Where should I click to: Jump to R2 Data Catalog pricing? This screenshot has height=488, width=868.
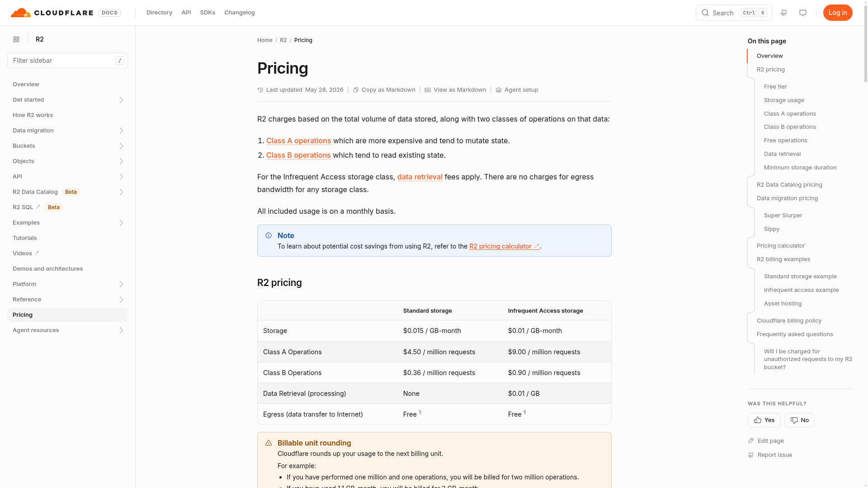tap(789, 185)
